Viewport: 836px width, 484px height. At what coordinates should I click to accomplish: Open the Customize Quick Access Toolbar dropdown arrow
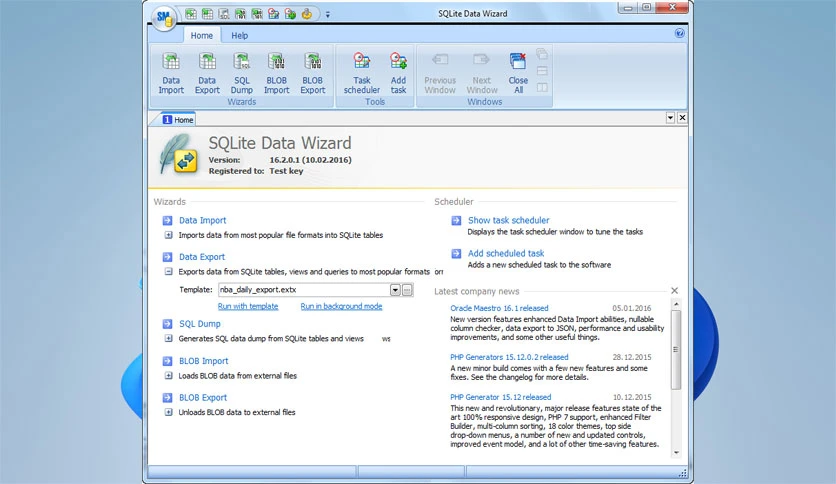point(327,14)
